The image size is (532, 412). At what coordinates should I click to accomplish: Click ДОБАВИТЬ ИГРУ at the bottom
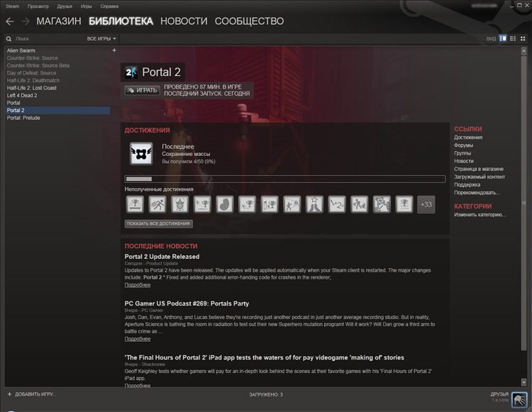click(35, 394)
